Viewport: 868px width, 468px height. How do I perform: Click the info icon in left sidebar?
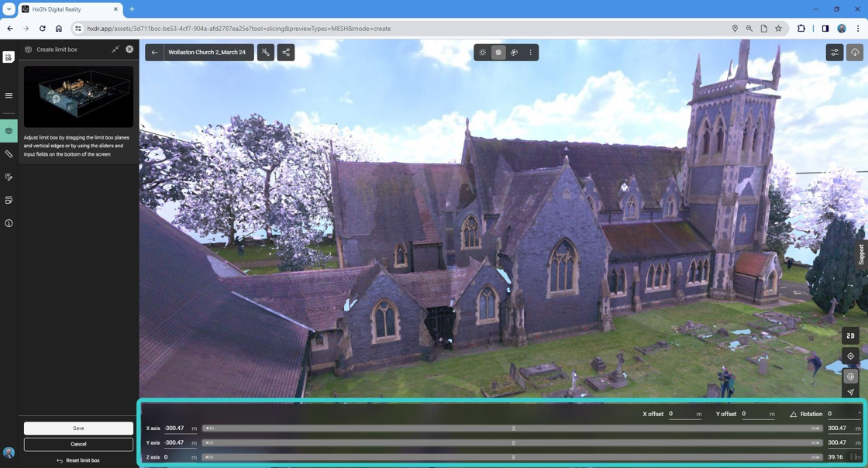9,223
